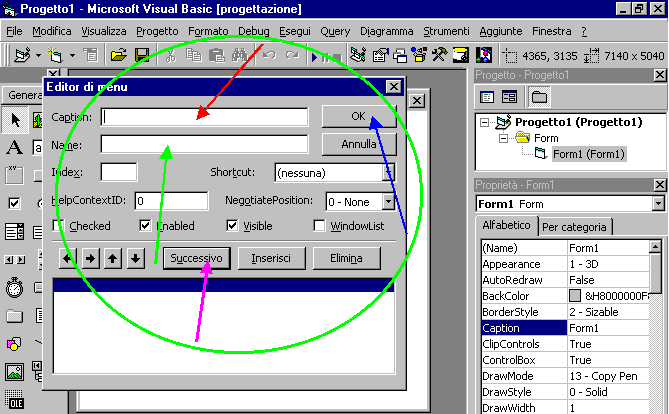669x414 pixels.
Task: Collapse the Progetto1 (Progetto1) tree node
Action: pos(484,123)
